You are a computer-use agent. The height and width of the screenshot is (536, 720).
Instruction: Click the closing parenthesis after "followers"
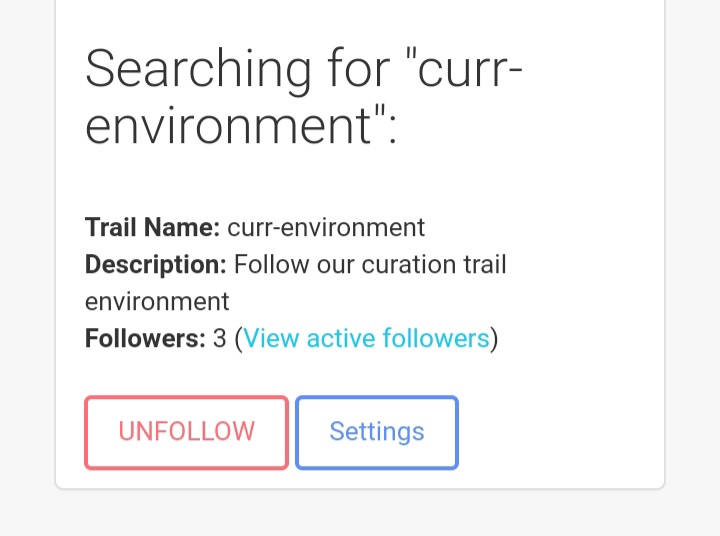pyautogui.click(x=494, y=339)
